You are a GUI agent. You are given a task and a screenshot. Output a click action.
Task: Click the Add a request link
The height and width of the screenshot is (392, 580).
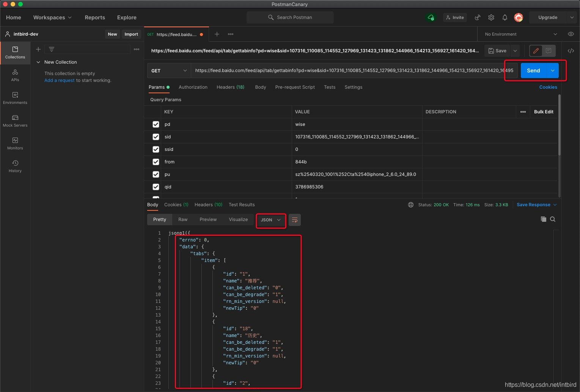60,80
